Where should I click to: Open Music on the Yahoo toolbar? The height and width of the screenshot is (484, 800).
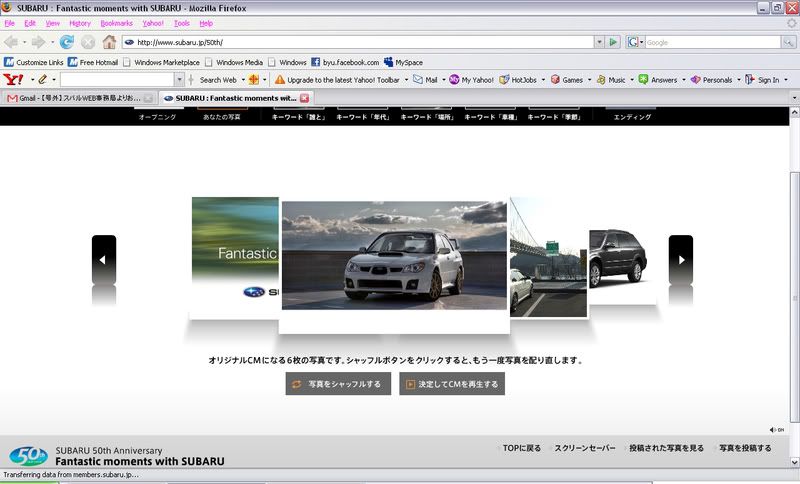tap(611, 80)
